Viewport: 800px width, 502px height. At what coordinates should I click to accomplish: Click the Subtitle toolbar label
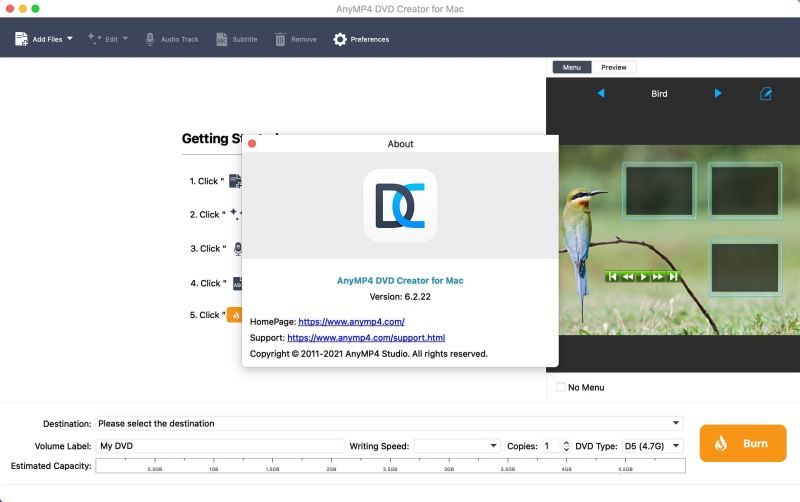(x=245, y=39)
